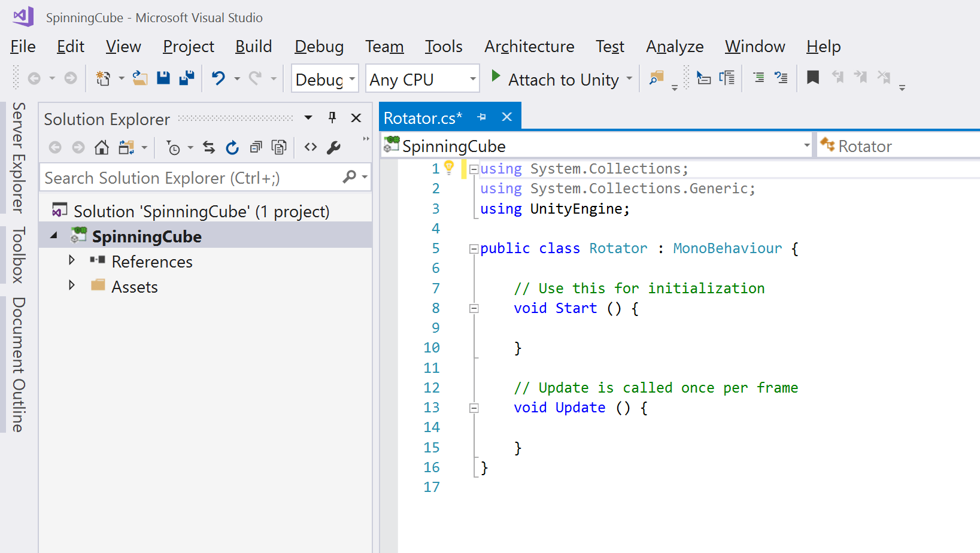Open the New Project icon dropdown arrow

(x=122, y=78)
